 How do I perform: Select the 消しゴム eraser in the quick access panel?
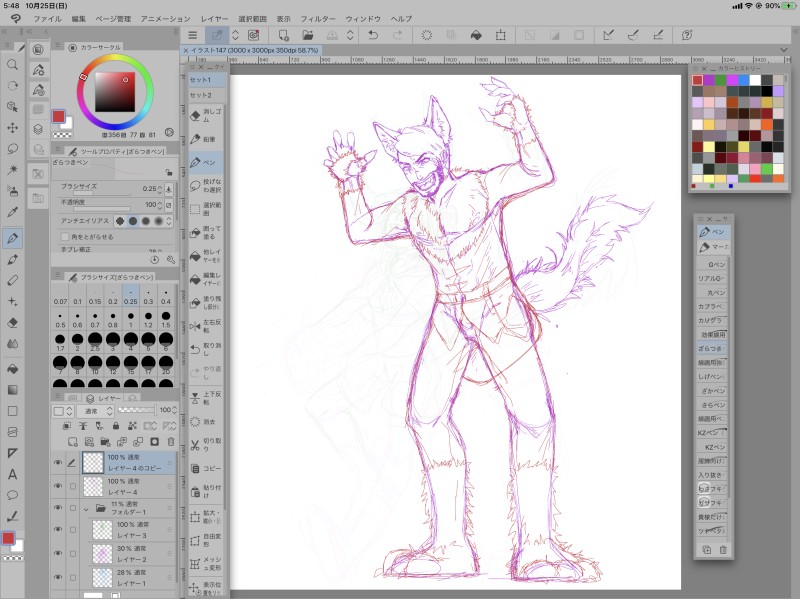(207, 113)
